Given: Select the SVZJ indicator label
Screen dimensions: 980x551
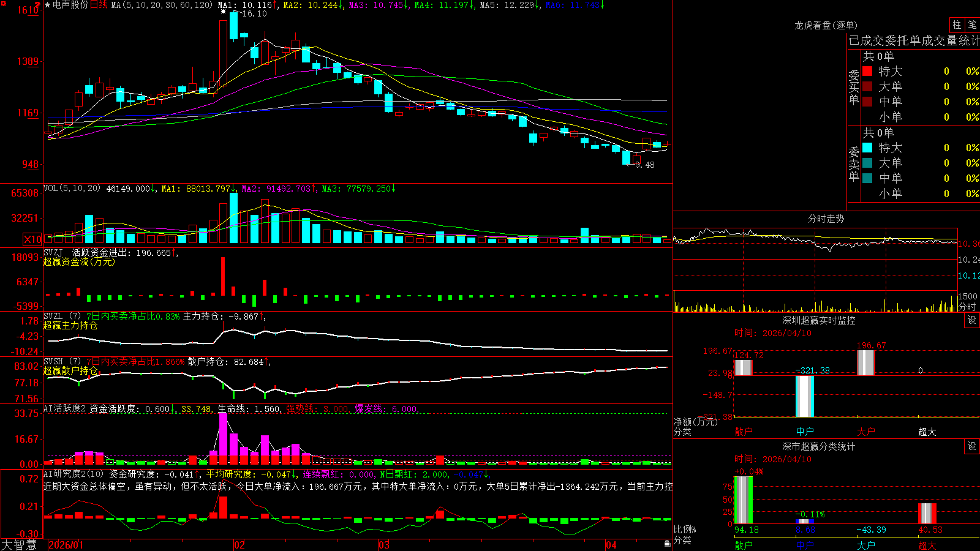Looking at the screenshot, I should point(53,252).
